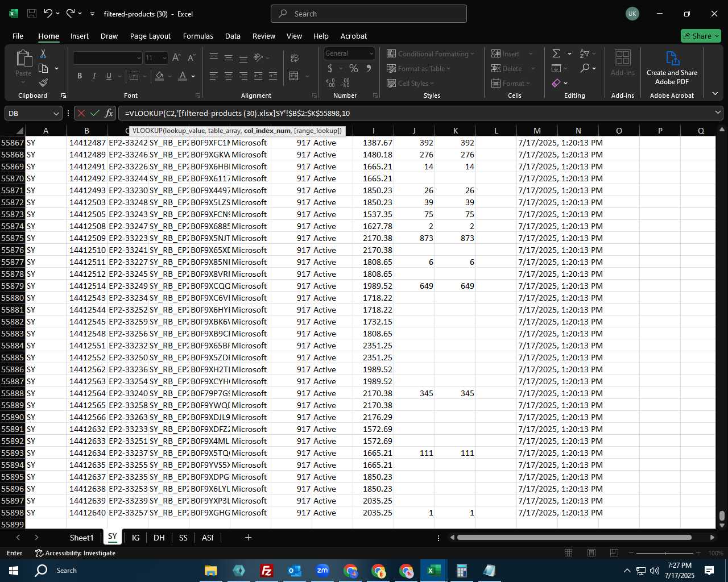Viewport: 728px width, 582px height.
Task: Toggle top vertical alignment
Action: pyautogui.click(x=214, y=58)
